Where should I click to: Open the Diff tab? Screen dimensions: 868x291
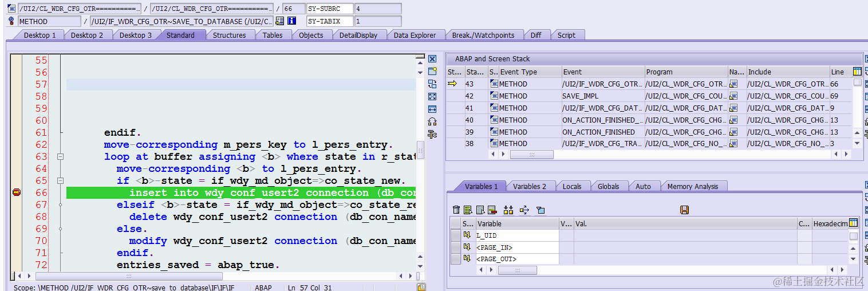536,35
